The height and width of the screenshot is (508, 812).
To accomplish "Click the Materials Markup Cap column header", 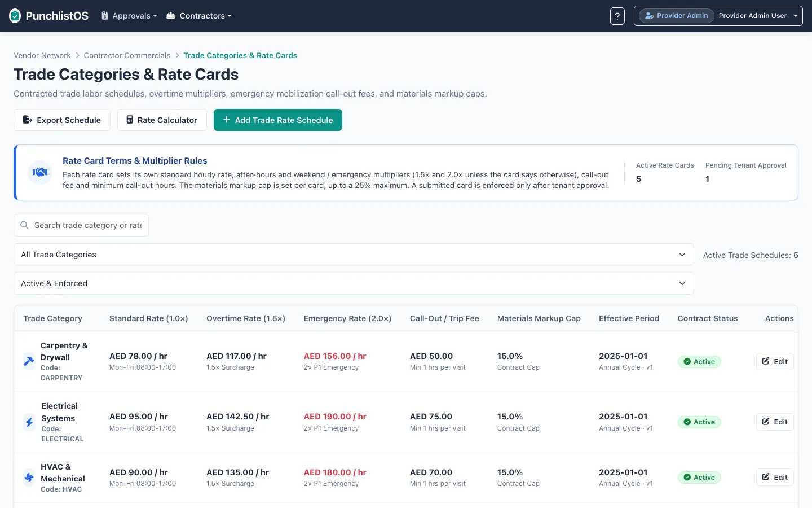I will coord(539,318).
